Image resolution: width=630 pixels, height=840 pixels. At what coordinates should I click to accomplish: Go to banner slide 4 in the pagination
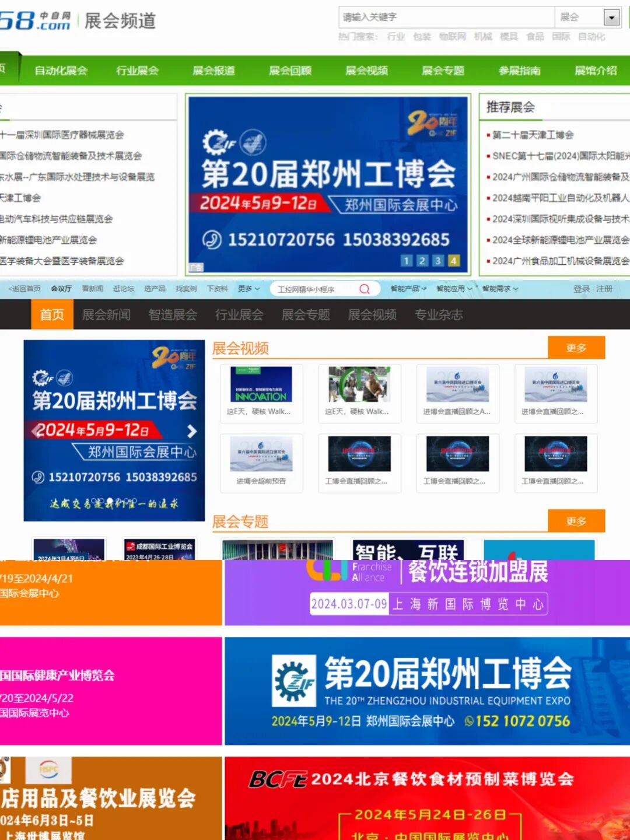[x=453, y=261]
